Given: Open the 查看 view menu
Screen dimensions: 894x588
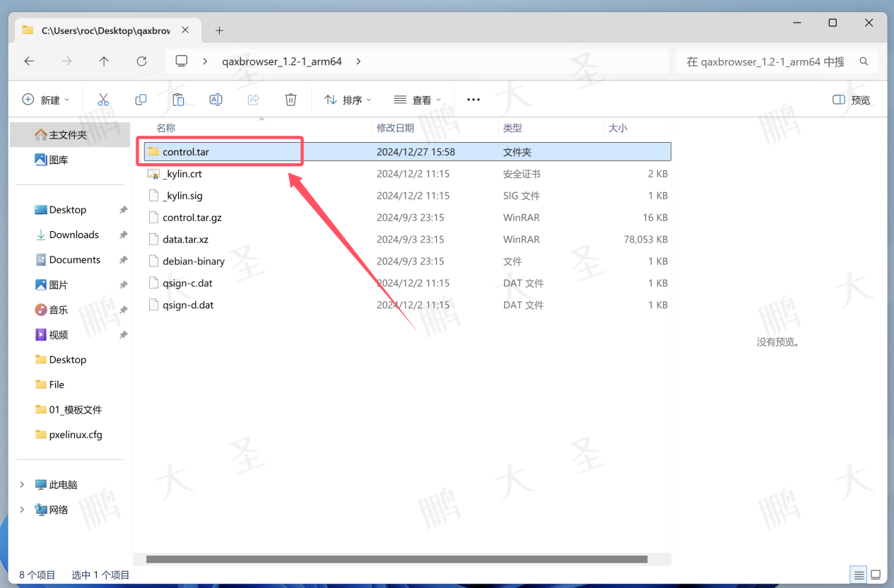Looking at the screenshot, I should 417,100.
